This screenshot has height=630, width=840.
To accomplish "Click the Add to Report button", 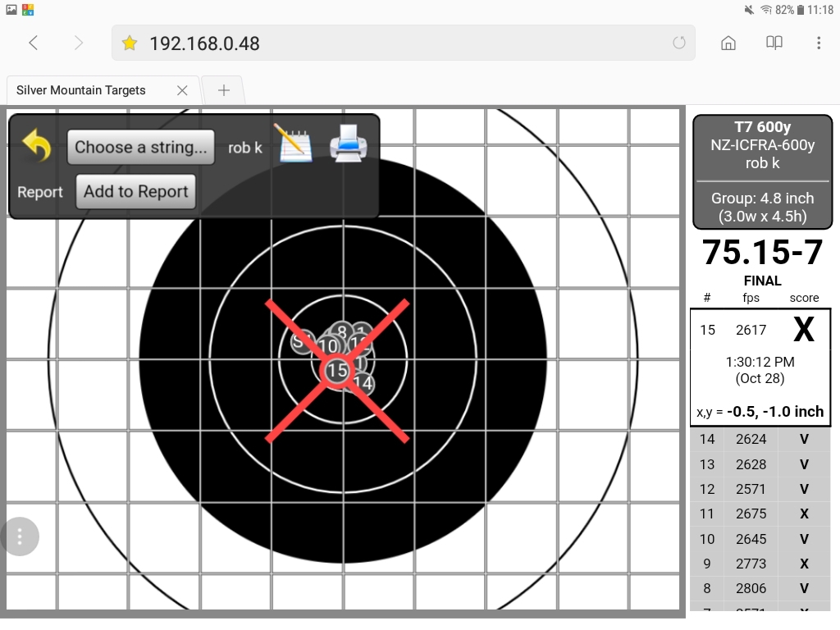I will click(x=135, y=191).
